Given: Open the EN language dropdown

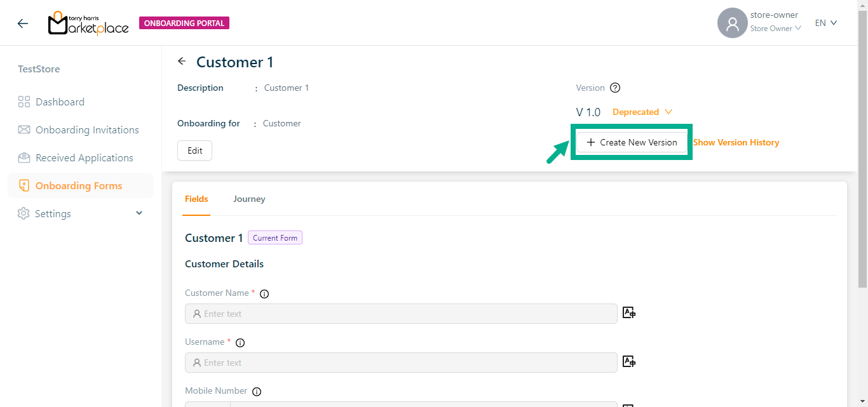Looking at the screenshot, I should point(826,23).
